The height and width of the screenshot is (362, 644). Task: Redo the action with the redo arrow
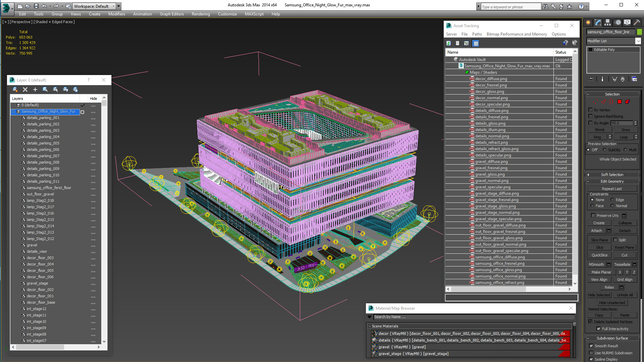click(x=56, y=6)
